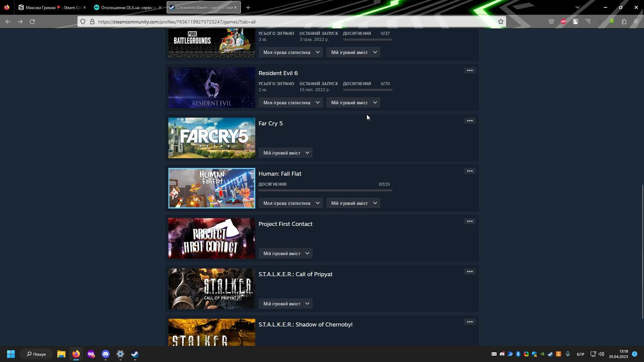644x362 pixels.
Task: Bookmark this page with the star icon
Action: (500, 21)
